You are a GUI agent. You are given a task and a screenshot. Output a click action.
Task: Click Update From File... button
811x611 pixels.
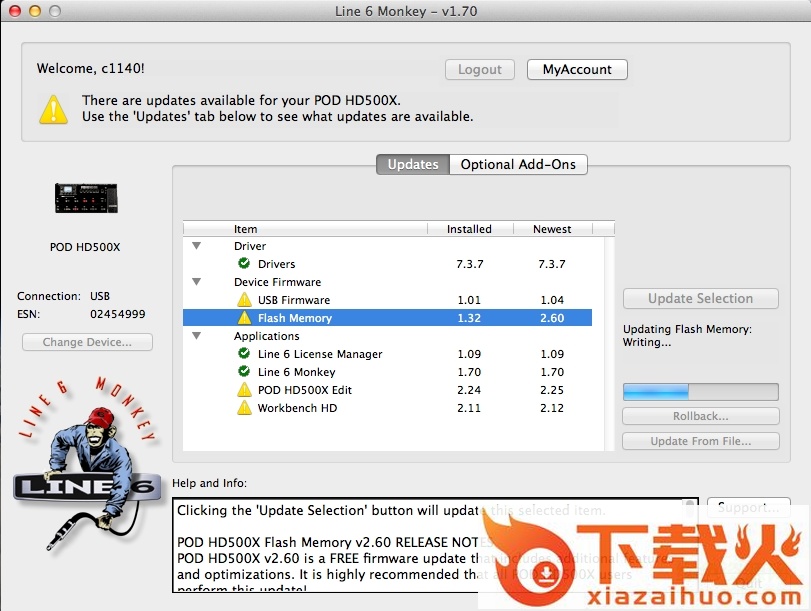701,441
